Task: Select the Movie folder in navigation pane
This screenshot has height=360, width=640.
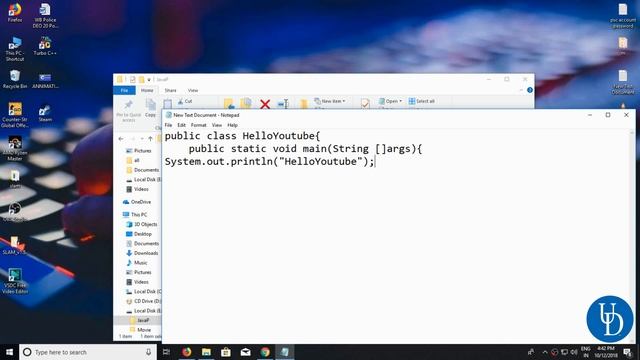Action: click(x=140, y=330)
